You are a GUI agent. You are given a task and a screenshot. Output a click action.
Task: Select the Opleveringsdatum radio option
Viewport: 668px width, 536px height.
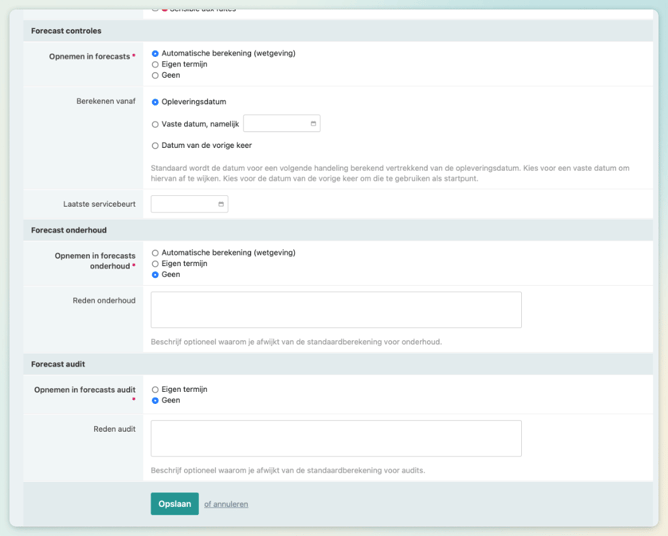point(155,102)
